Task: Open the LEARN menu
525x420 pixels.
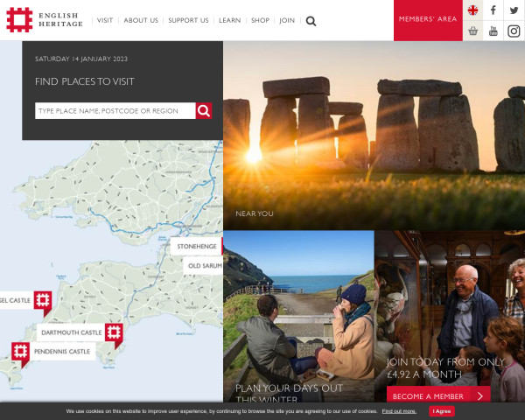Action: coord(229,20)
